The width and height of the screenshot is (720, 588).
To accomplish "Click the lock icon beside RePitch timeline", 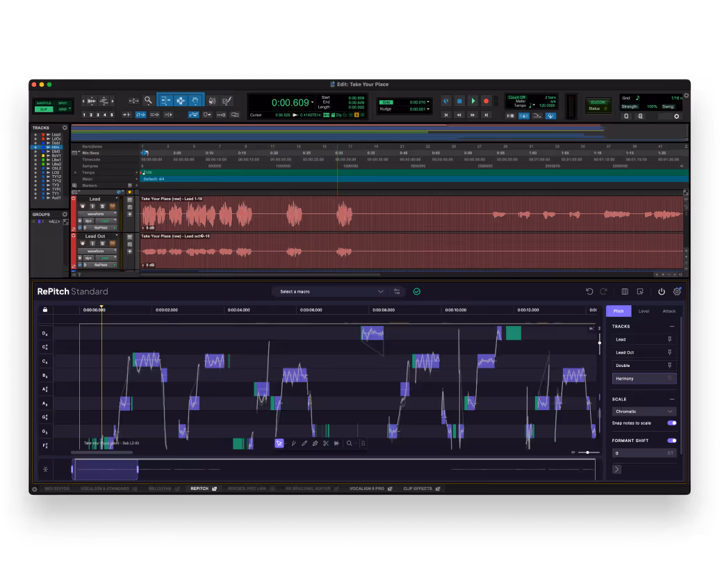I will [x=45, y=309].
